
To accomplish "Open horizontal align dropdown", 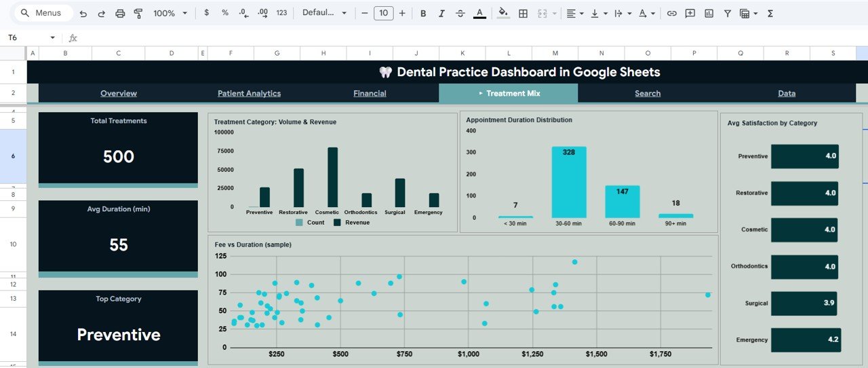I will (x=574, y=13).
